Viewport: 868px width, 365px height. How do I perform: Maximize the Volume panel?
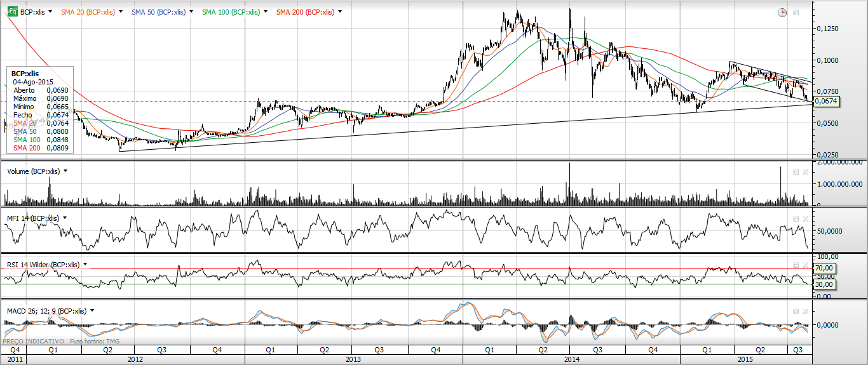pos(795,171)
